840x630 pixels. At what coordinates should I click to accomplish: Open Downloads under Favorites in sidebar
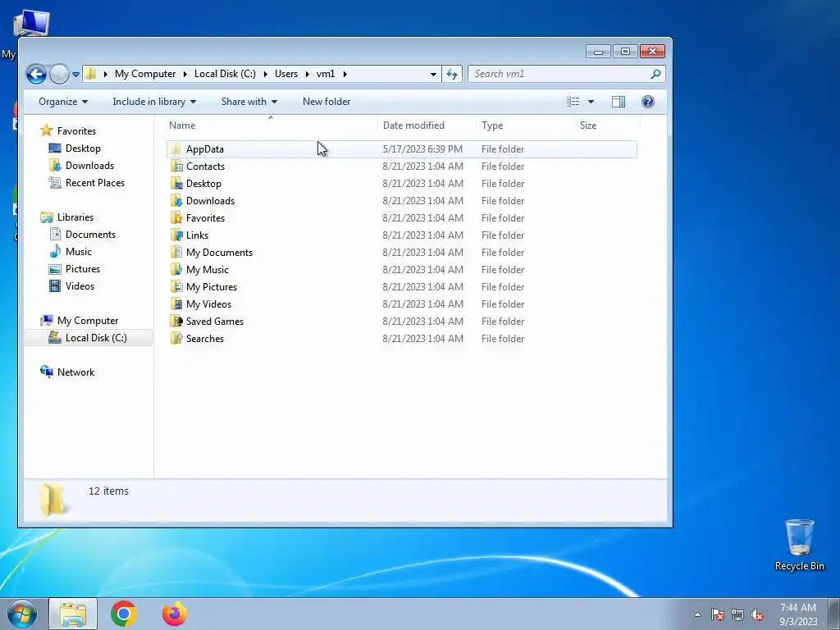(x=81, y=166)
